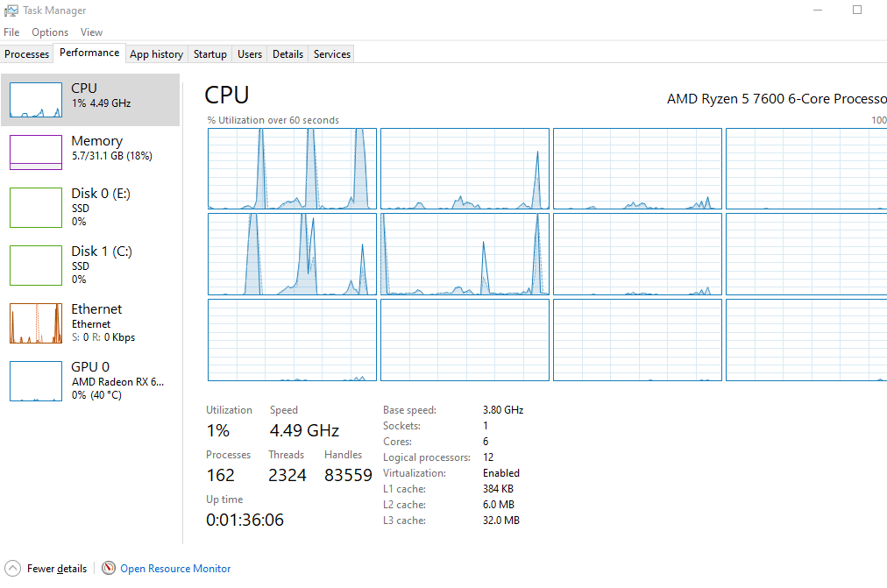
Task: Click the 83559 handles count
Action: 348,475
